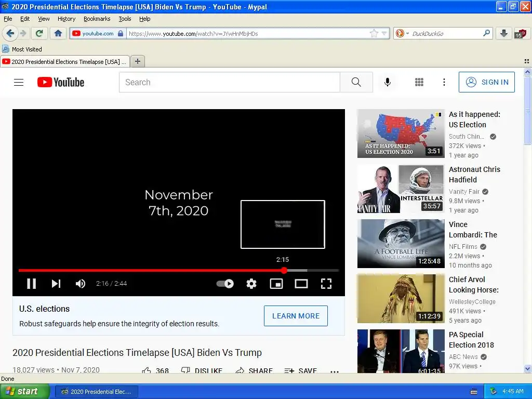Open the File menu
The width and height of the screenshot is (532, 399).
click(8, 19)
